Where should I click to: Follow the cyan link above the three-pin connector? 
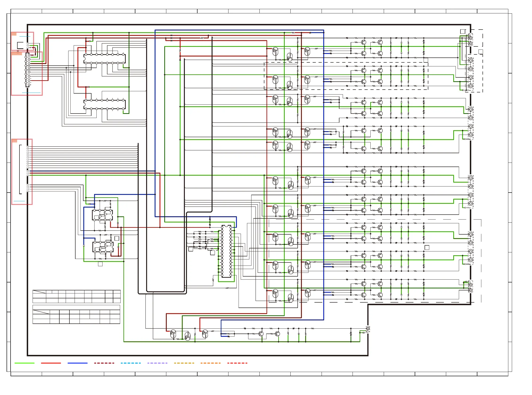25,37
